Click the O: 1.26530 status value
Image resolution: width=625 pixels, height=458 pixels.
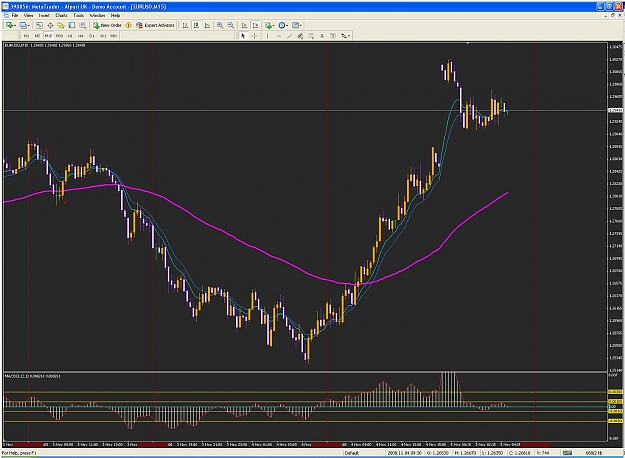click(438, 453)
